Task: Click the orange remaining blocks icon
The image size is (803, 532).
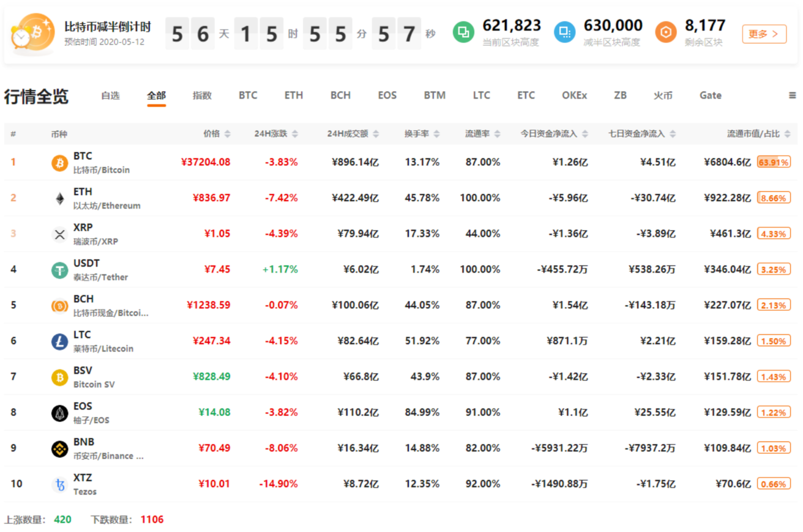Action: [666, 32]
